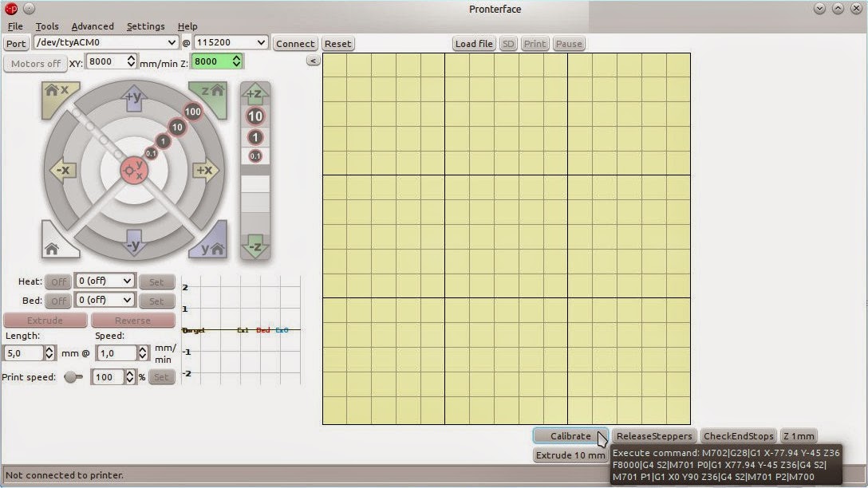This screenshot has height=488, width=868.
Task: Move +Z using the top arrow
Action: coord(255,94)
